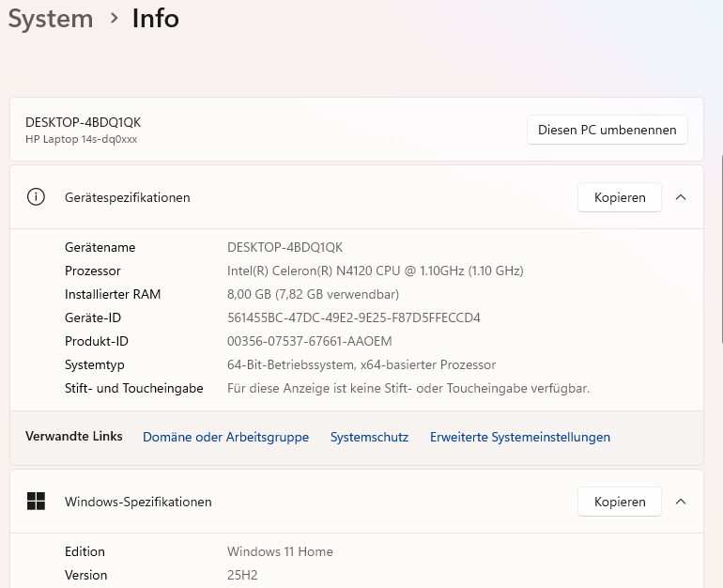
Task: Click the DESKTOP-4BDQ1QK title in top card
Action: tap(83, 122)
